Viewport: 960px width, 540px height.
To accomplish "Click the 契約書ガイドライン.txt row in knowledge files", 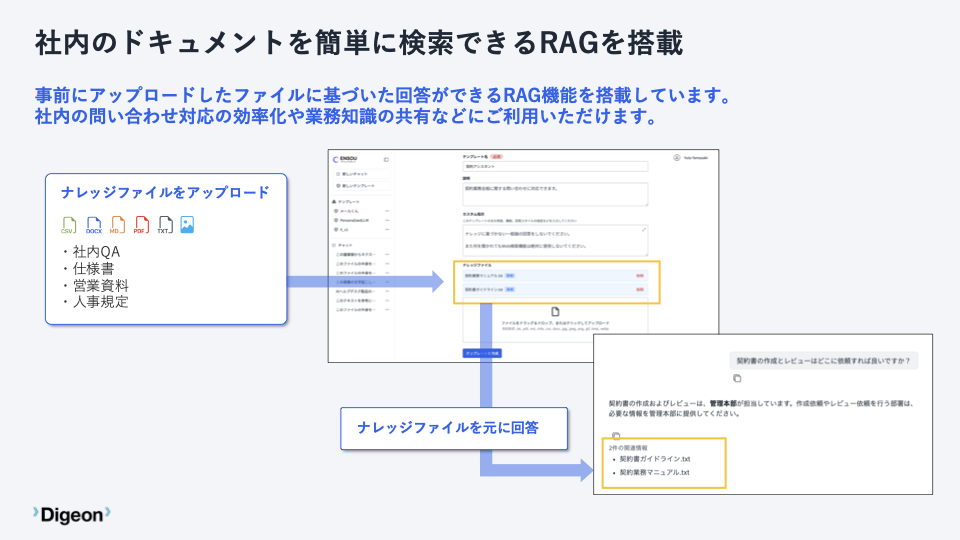I will click(555, 290).
